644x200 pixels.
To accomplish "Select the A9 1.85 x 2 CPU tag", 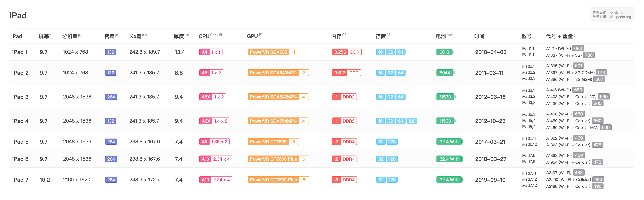I will pos(214,142).
